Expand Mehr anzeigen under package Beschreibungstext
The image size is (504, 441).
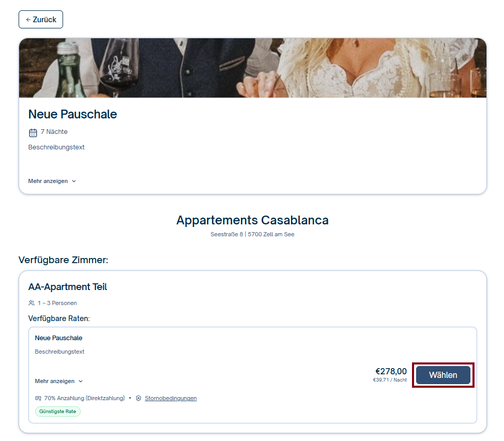click(x=52, y=181)
